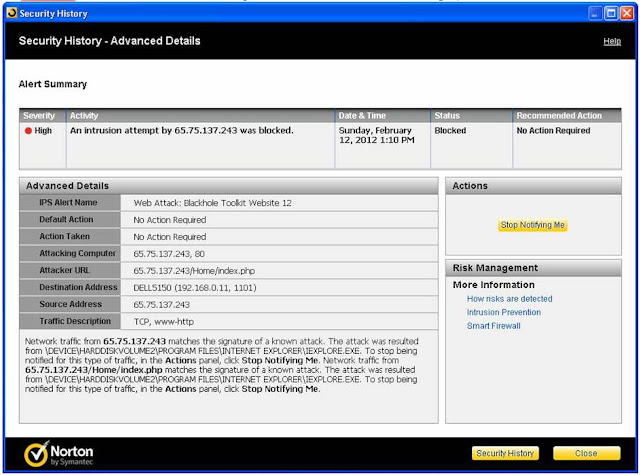
Task: Click the Attacker URL value field
Action: click(279, 271)
